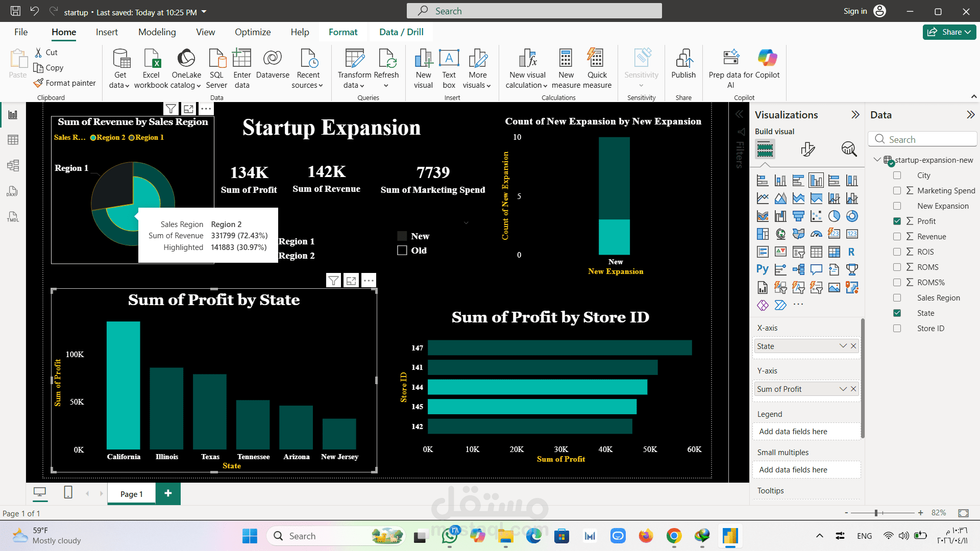The height and width of the screenshot is (551, 980).
Task: Click the Excel workbook icon
Action: (x=151, y=59)
